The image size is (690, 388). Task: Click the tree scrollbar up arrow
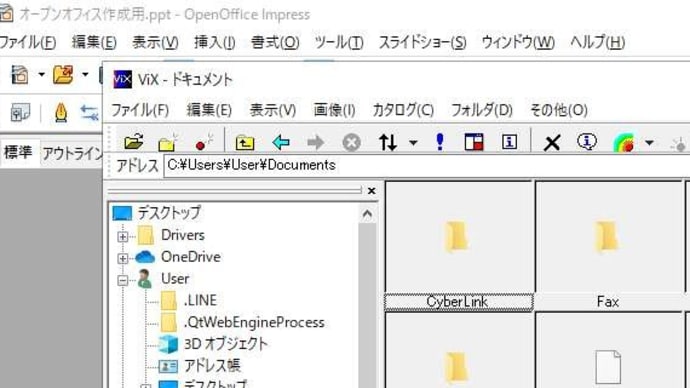click(367, 214)
